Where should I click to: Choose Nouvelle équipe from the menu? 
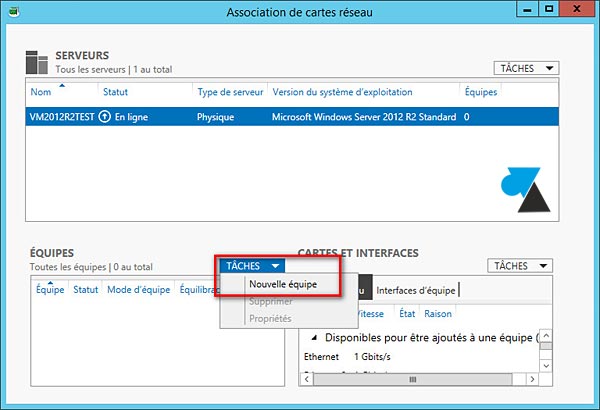click(x=283, y=284)
